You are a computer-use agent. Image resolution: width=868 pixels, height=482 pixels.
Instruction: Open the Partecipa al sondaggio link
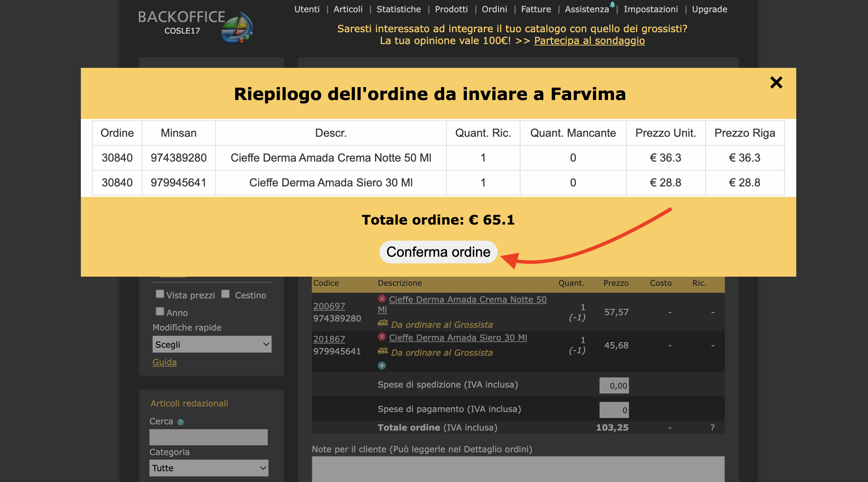coord(589,41)
